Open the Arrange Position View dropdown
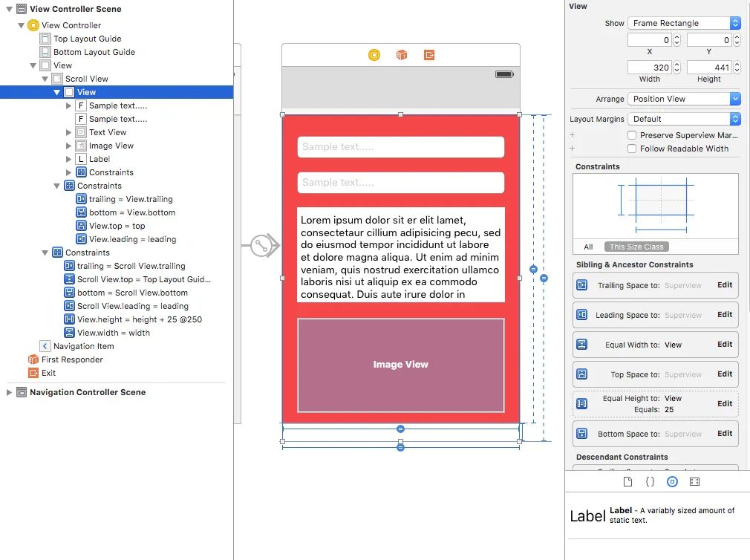750x560 pixels. click(x=684, y=99)
